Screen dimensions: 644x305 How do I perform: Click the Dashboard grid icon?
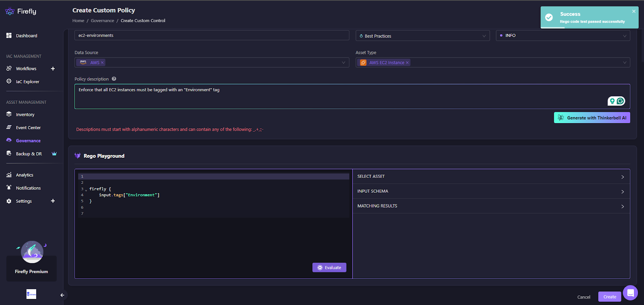pos(9,35)
